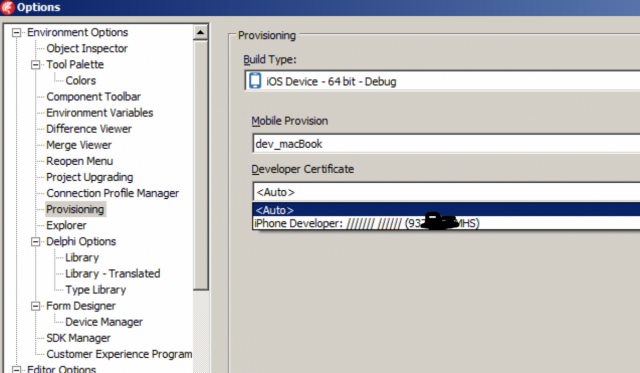The width and height of the screenshot is (640, 373).
Task: Collapse the Editor Options tree node
Action: pyautogui.click(x=16, y=369)
